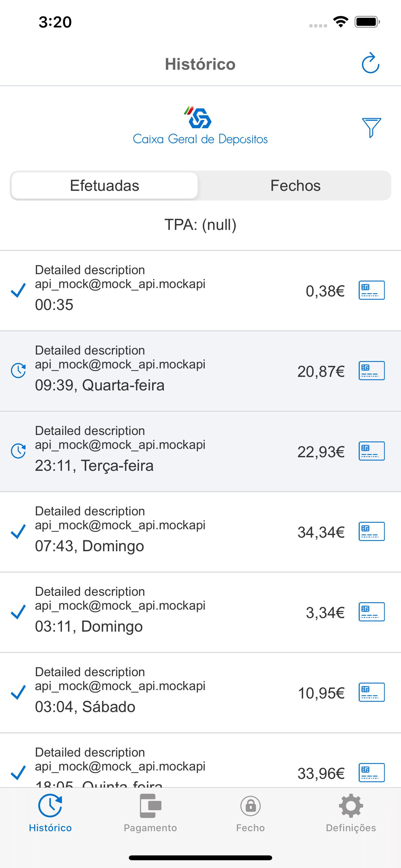Tap receipt icon next to 3,34€

(x=371, y=612)
